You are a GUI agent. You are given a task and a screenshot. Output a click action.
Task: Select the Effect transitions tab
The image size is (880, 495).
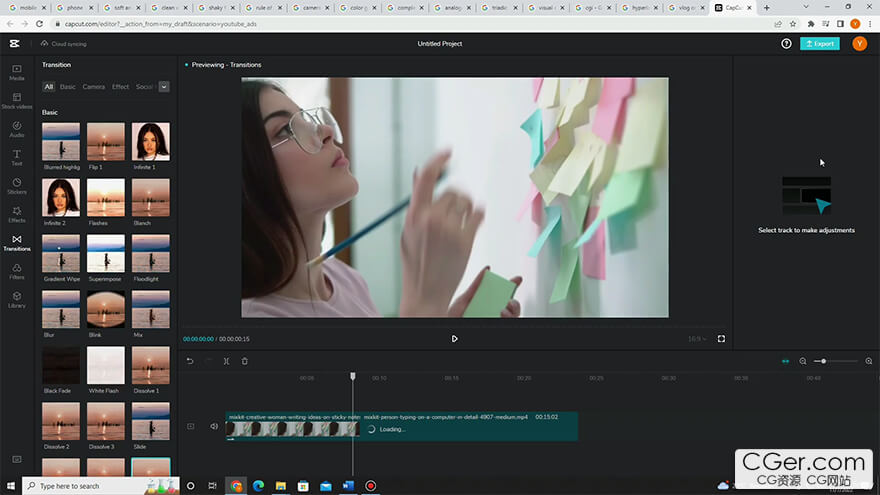[120, 87]
